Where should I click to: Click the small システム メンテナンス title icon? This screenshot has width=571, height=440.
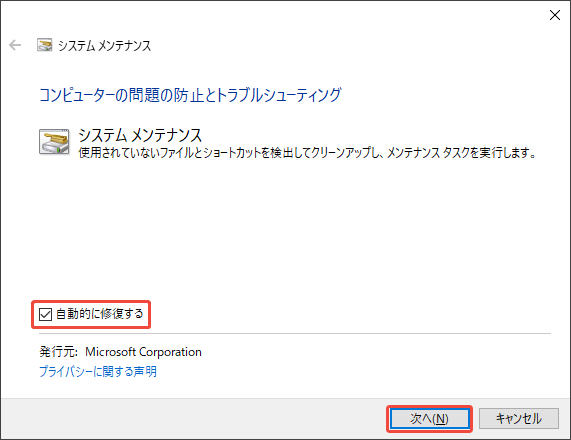point(44,45)
